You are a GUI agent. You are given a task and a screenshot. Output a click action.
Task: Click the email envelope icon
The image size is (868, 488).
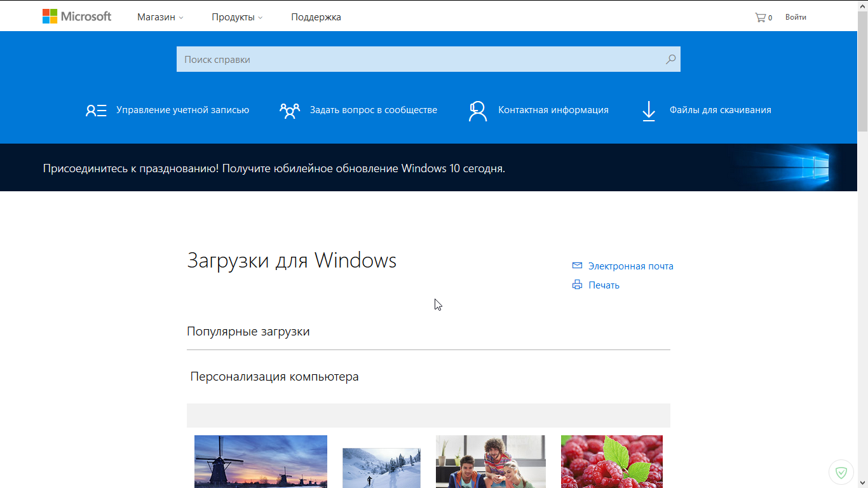[577, 266]
